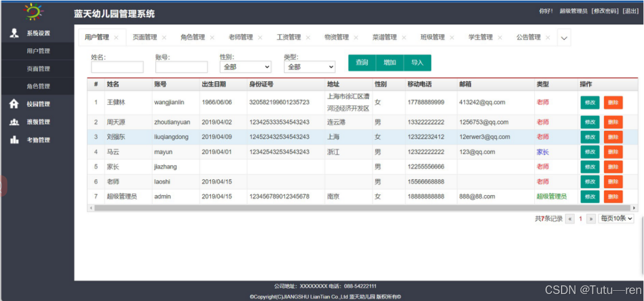This screenshot has height=301, width=644.
Task: Expand 考勤管理 sidebar section
Action: 38,140
